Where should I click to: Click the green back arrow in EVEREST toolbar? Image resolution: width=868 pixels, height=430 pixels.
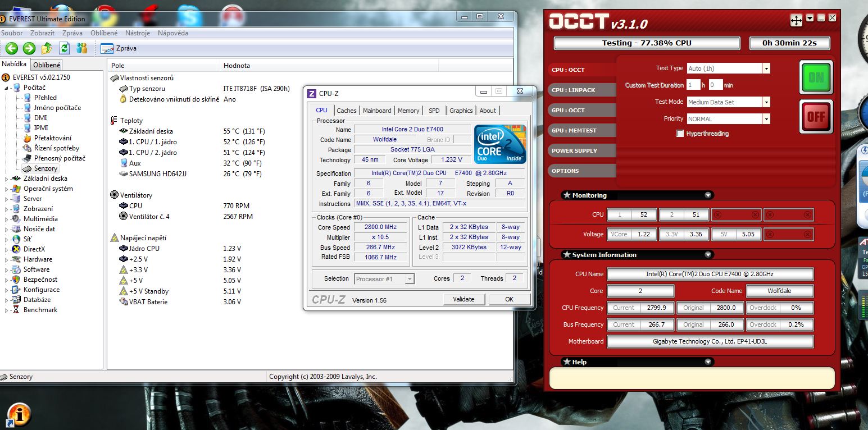pos(11,48)
